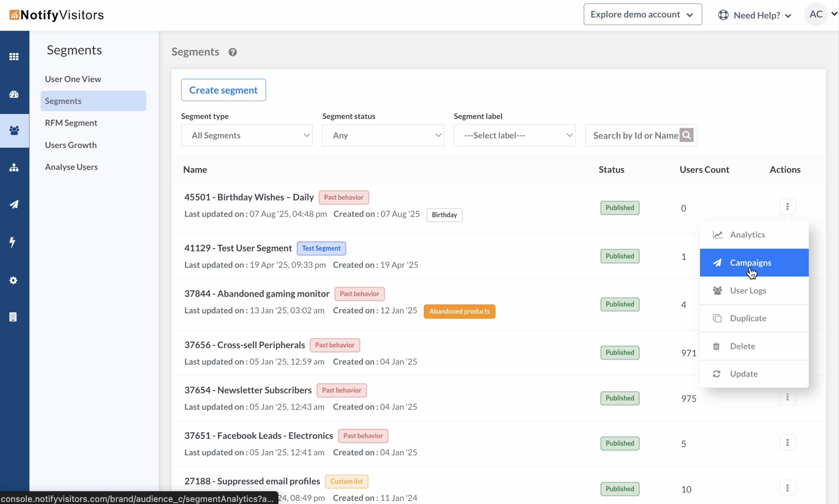This screenshot has height=504, width=839.
Task: Expand the Select label dropdown
Action: point(514,135)
